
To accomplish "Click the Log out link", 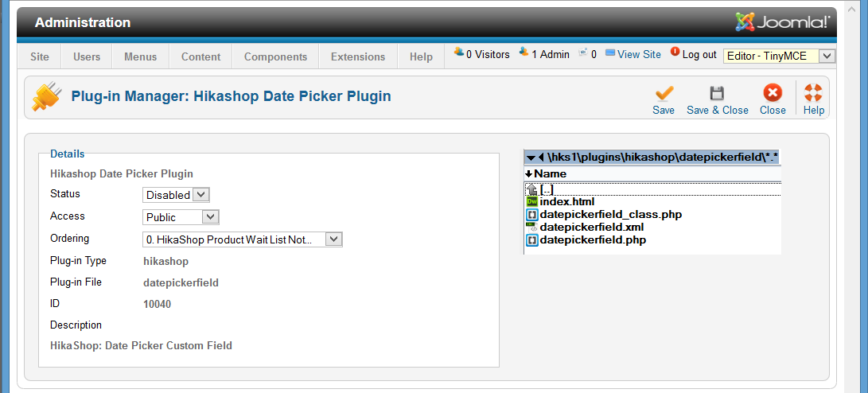I will click(699, 54).
